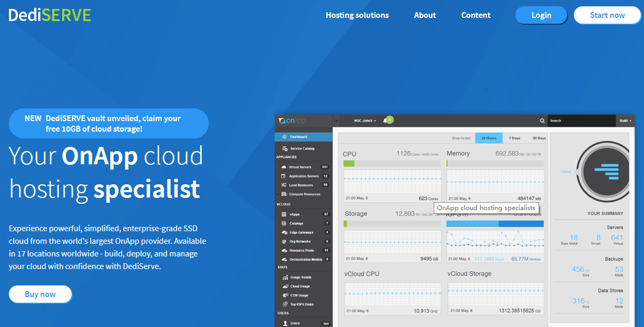Click the vApps sidebar icon
The image size is (644, 327).
[284, 214]
